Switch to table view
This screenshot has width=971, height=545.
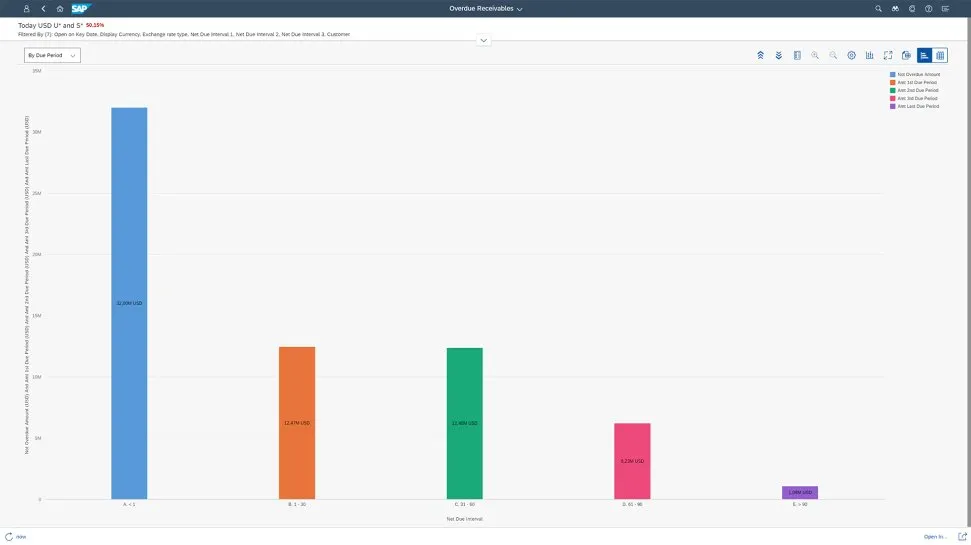pos(940,55)
